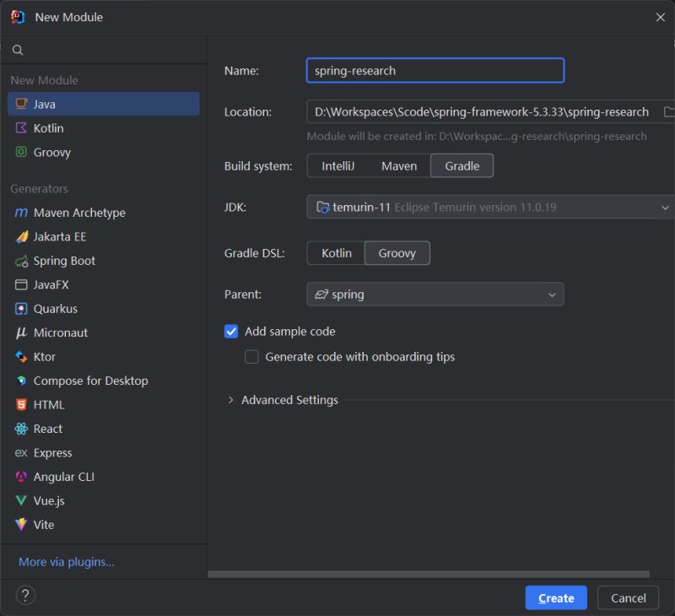Click the Maven Archetype icon

(21, 213)
